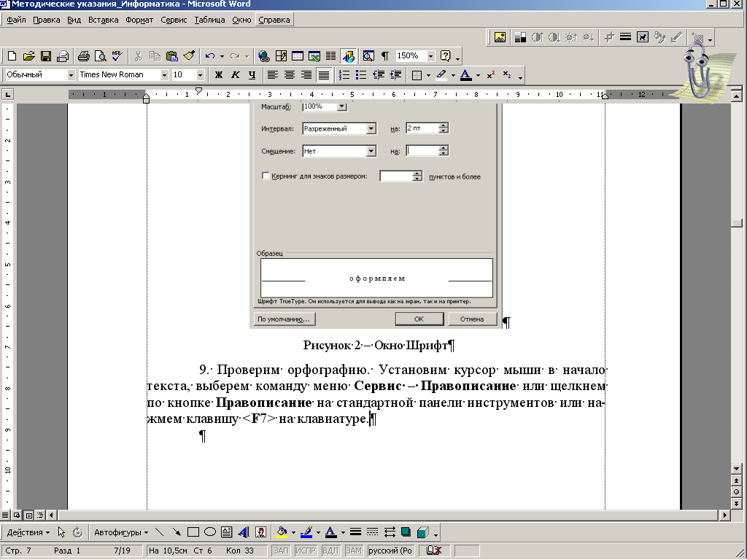Open the Правка menu
The image size is (747, 560).
(46, 20)
